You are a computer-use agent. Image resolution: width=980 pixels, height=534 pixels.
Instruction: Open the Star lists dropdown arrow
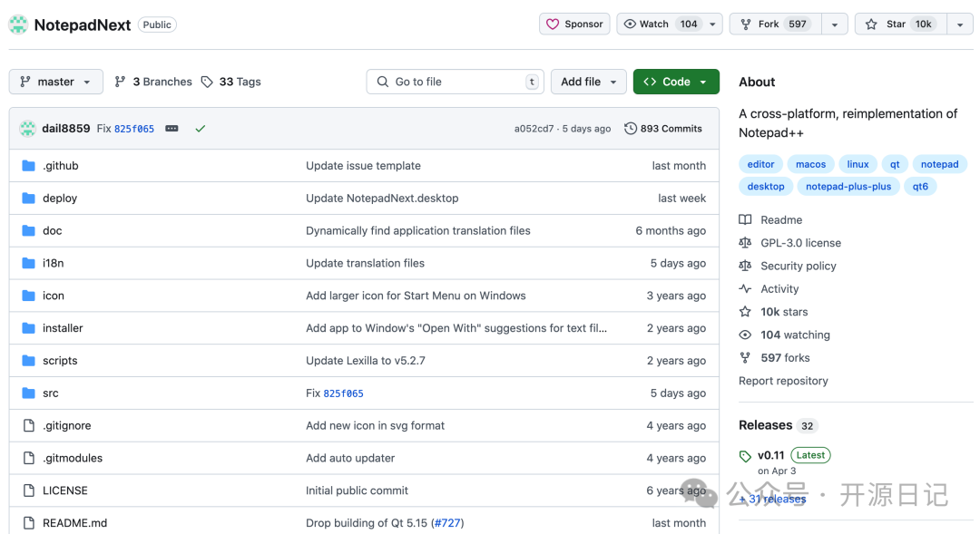[960, 24]
